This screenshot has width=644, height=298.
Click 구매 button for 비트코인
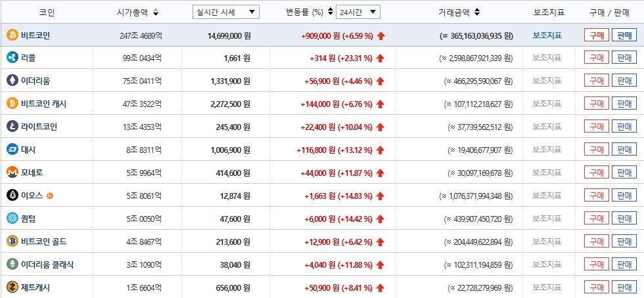pos(596,35)
